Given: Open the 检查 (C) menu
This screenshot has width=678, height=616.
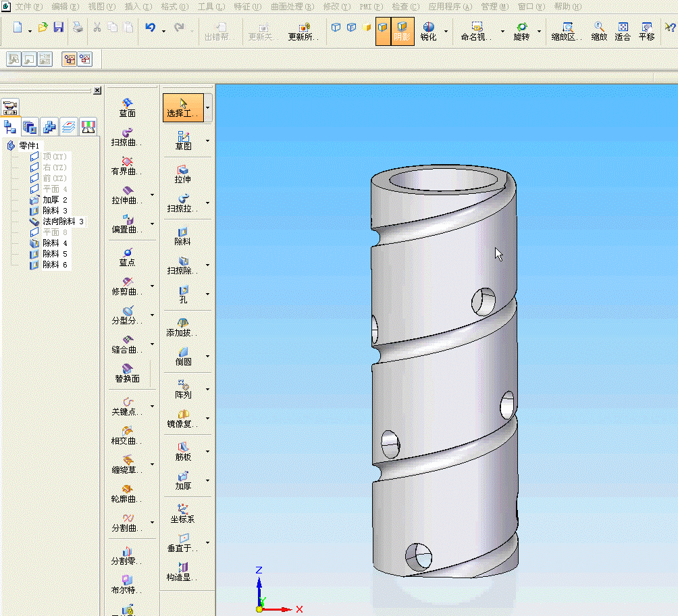Looking at the screenshot, I should click(406, 7).
